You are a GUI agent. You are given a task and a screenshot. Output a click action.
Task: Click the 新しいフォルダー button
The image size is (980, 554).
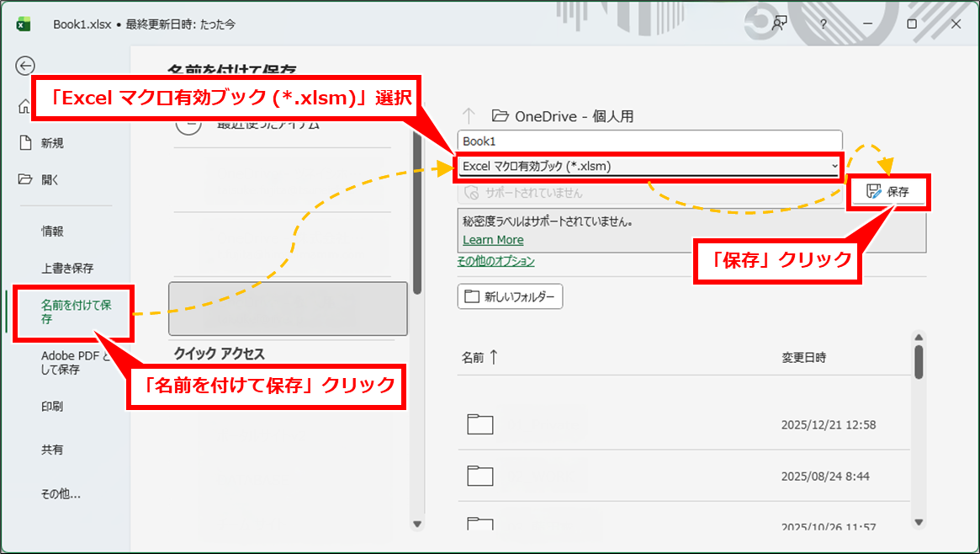(510, 296)
